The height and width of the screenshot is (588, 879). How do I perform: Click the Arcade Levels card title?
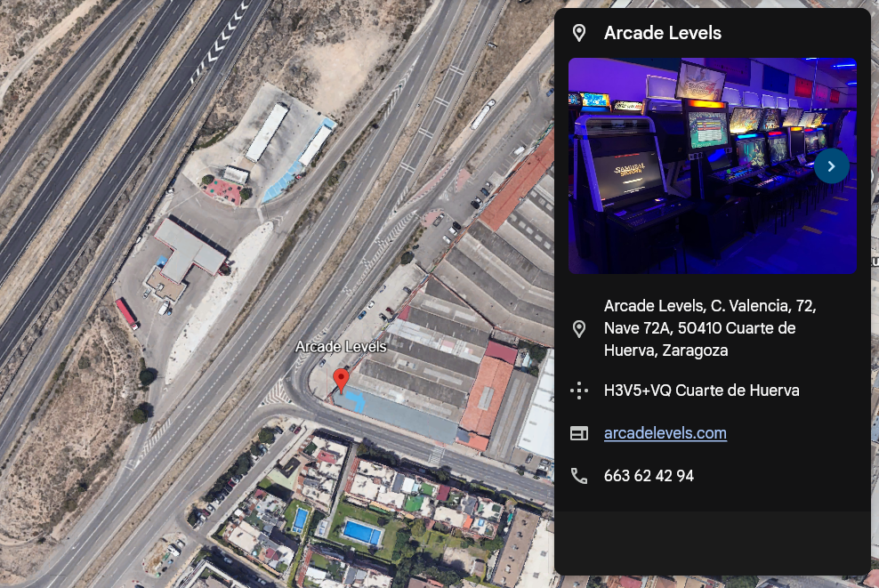tap(663, 33)
